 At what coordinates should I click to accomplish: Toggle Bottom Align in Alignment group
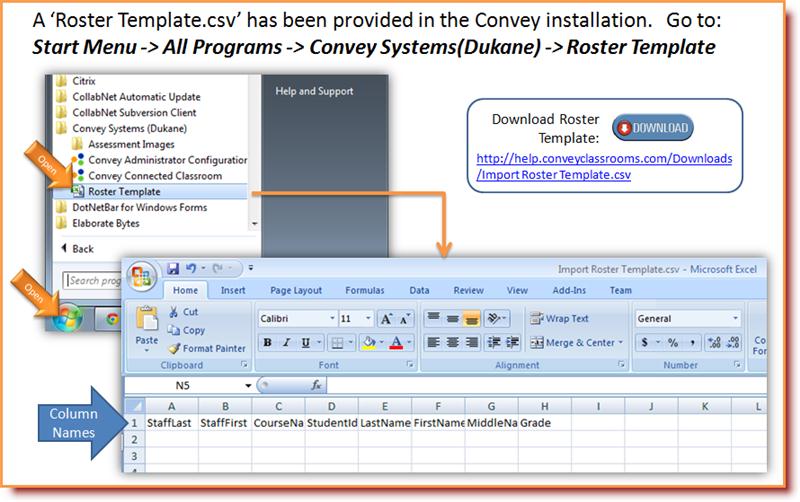point(471,319)
